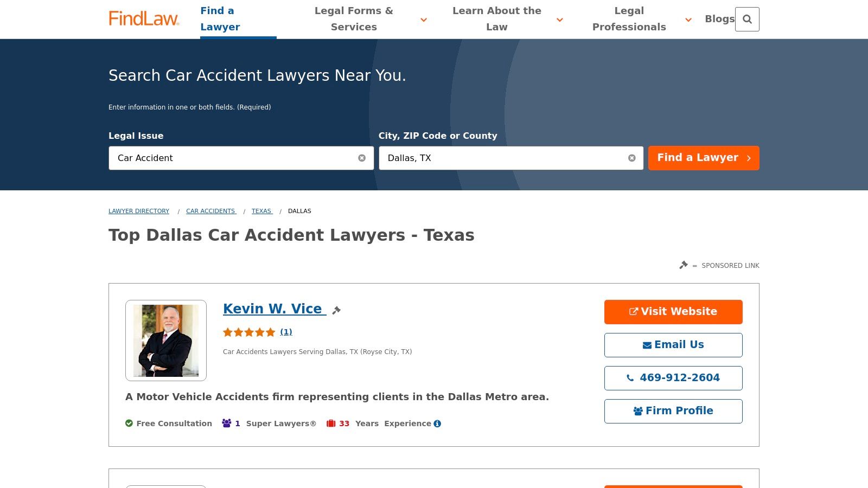
Task: Click the info icon next to Years Experience
Action: coord(438,423)
